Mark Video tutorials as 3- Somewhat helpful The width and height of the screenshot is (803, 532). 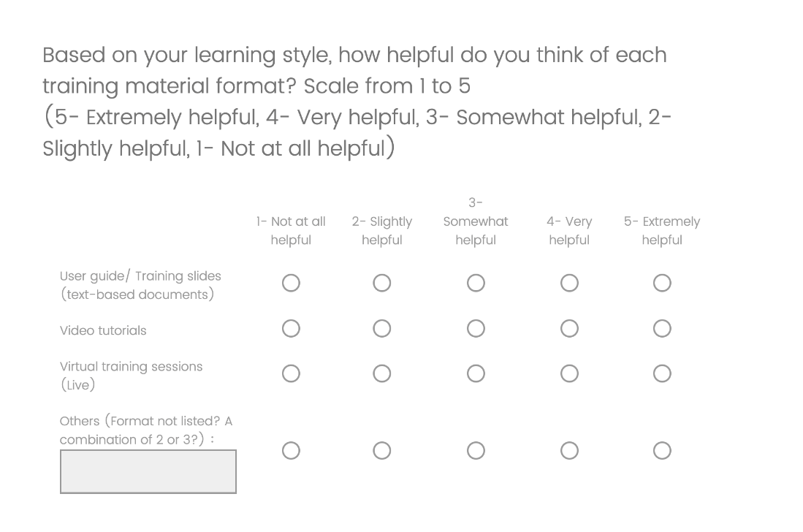tap(476, 329)
